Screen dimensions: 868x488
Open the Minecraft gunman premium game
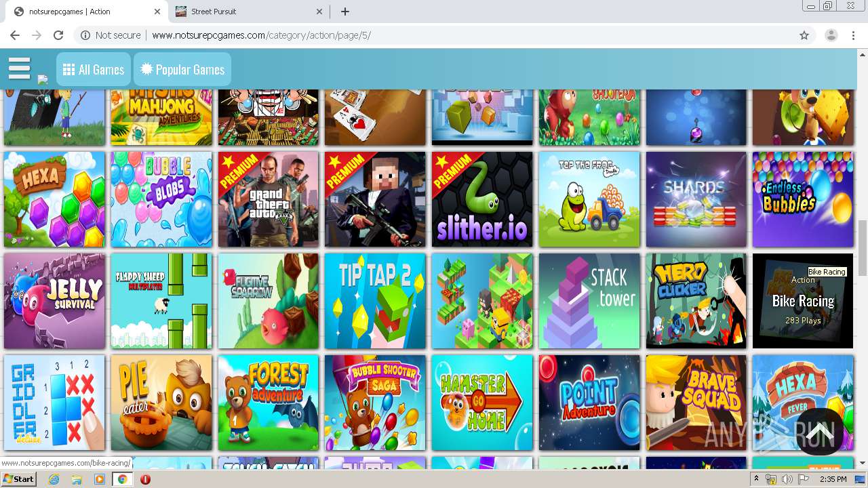pos(375,199)
